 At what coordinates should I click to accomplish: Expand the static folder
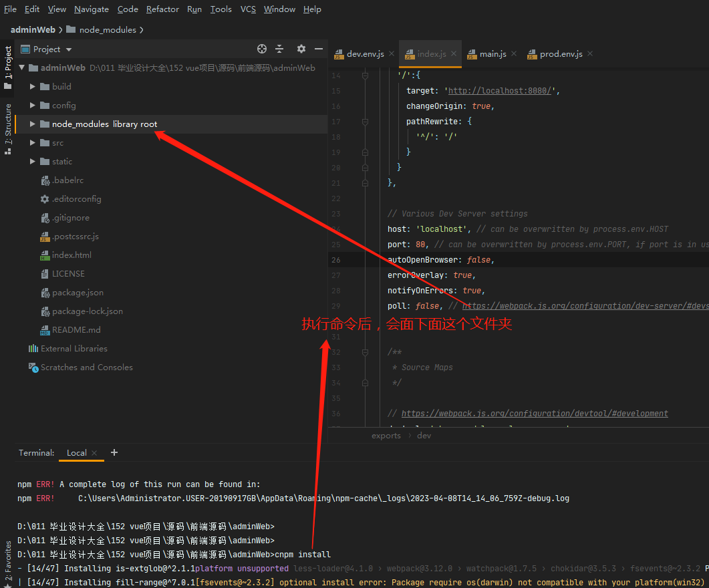click(x=32, y=161)
